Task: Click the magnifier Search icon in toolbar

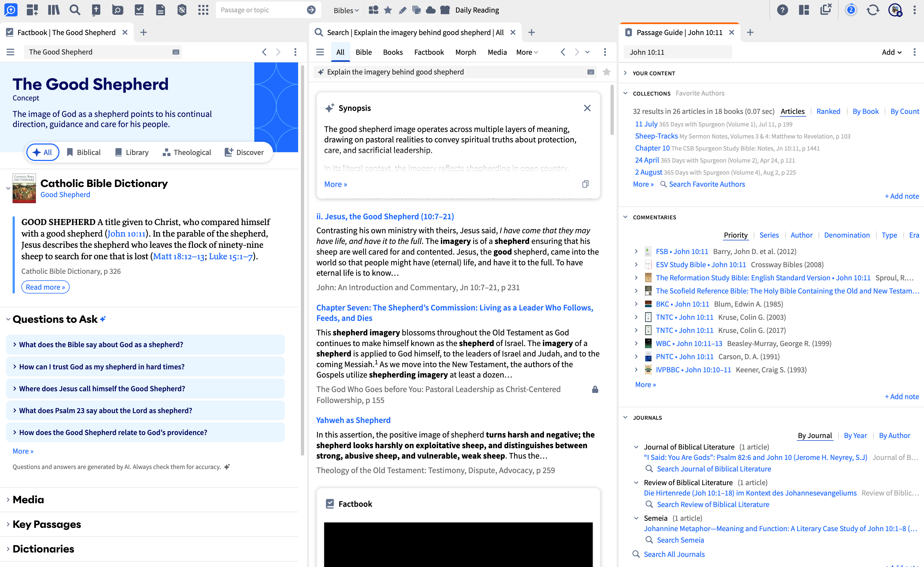Action: 75,10
